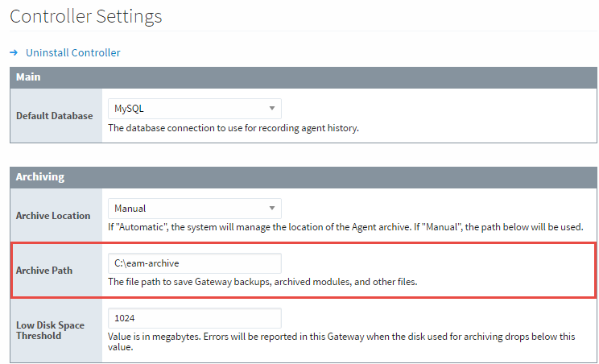The width and height of the screenshot is (599, 364).
Task: Focus the Archive Path text field
Action: [x=194, y=263]
